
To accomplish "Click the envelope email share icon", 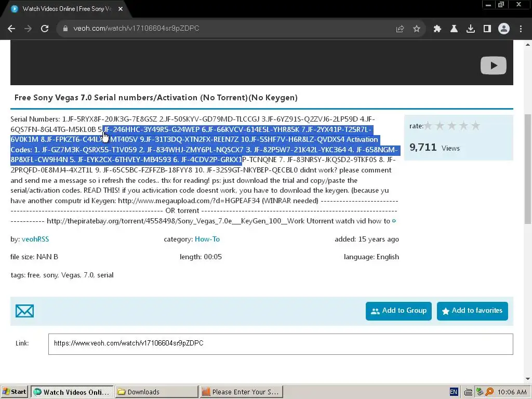I will click(x=25, y=311).
